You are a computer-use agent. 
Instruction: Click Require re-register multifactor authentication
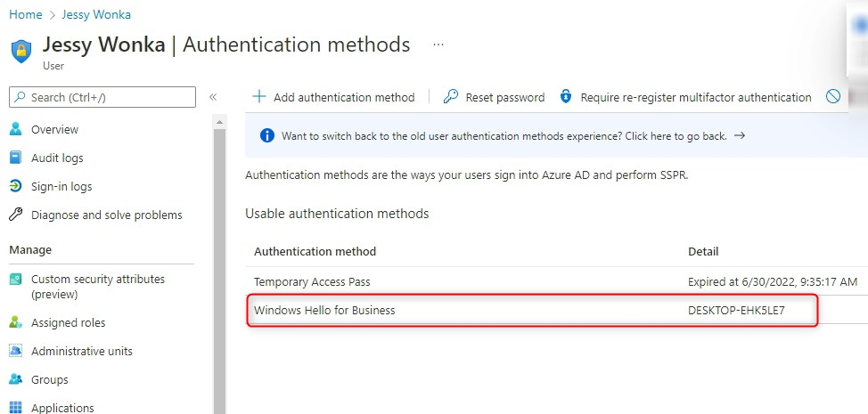point(685,97)
